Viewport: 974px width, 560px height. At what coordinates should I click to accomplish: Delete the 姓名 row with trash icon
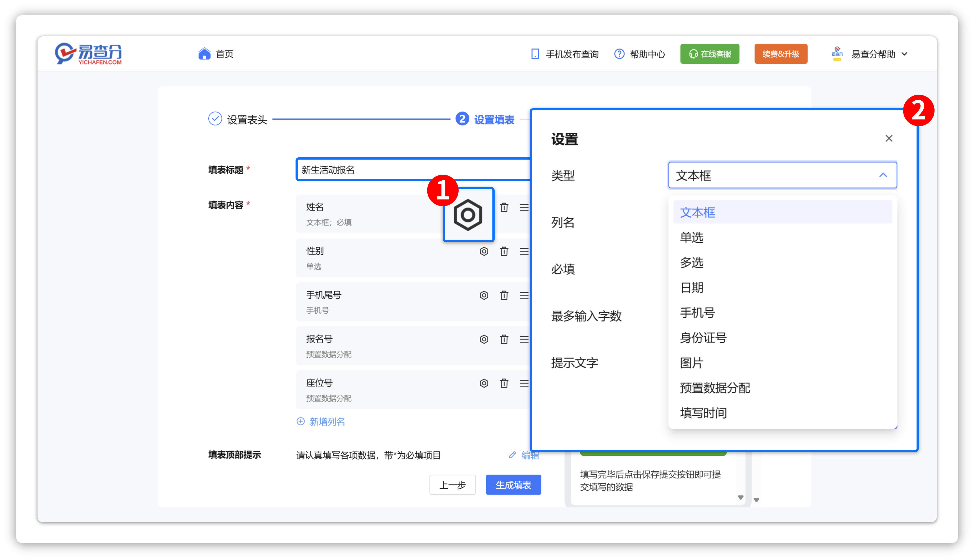tap(504, 207)
